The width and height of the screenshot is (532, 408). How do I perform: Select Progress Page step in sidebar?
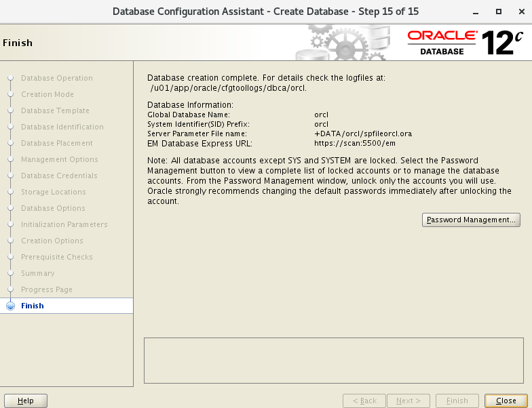point(47,289)
